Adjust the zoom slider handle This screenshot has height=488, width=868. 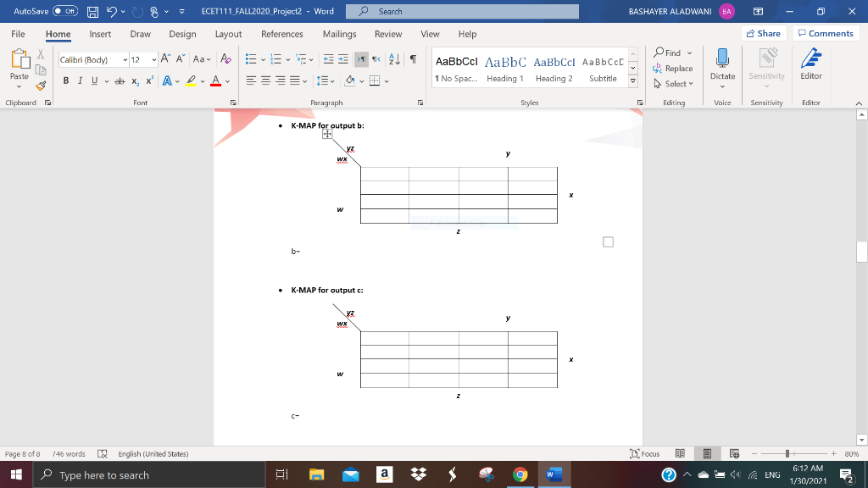[x=787, y=454]
